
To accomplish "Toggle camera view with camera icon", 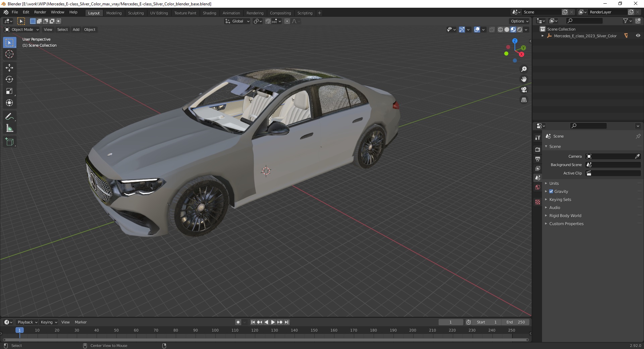I will (524, 90).
